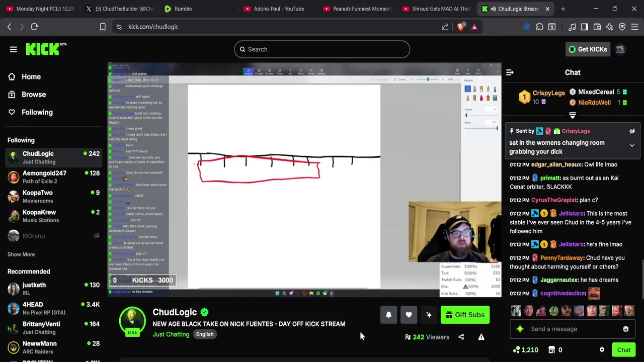Open Asmongold247 channel in sidebar
The height and width of the screenshot is (362, 644).
coord(53,177)
